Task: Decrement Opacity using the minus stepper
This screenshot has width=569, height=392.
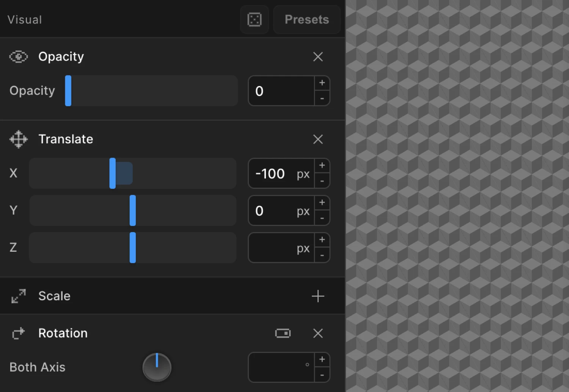Action: (x=322, y=99)
